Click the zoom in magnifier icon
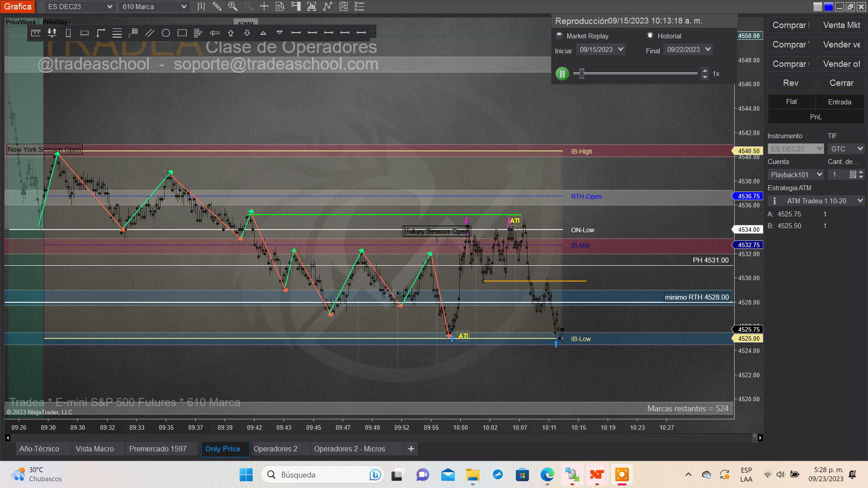This screenshot has width=868, height=488. pyautogui.click(x=233, y=6)
